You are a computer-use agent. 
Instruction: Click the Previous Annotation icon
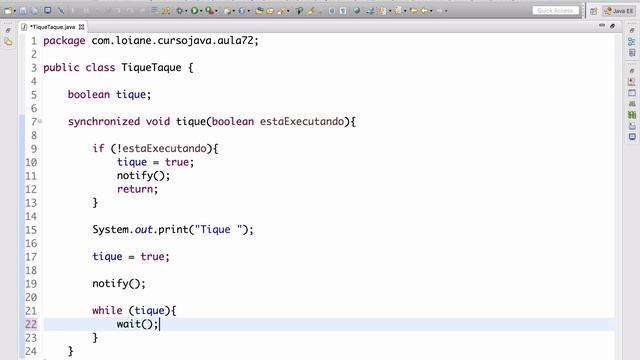398,11
